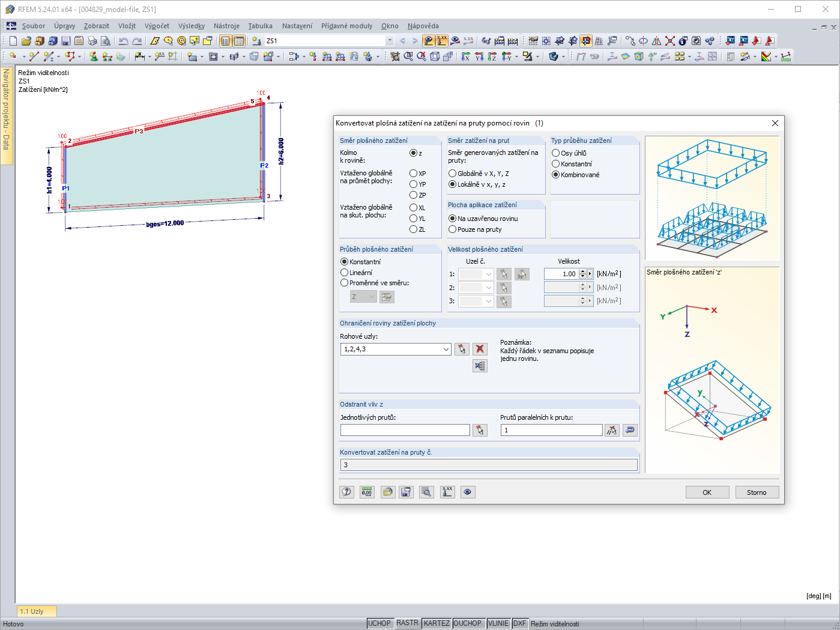Save the model using the floppy disk icon
Viewport: 840px width, 630px height.
tap(66, 41)
